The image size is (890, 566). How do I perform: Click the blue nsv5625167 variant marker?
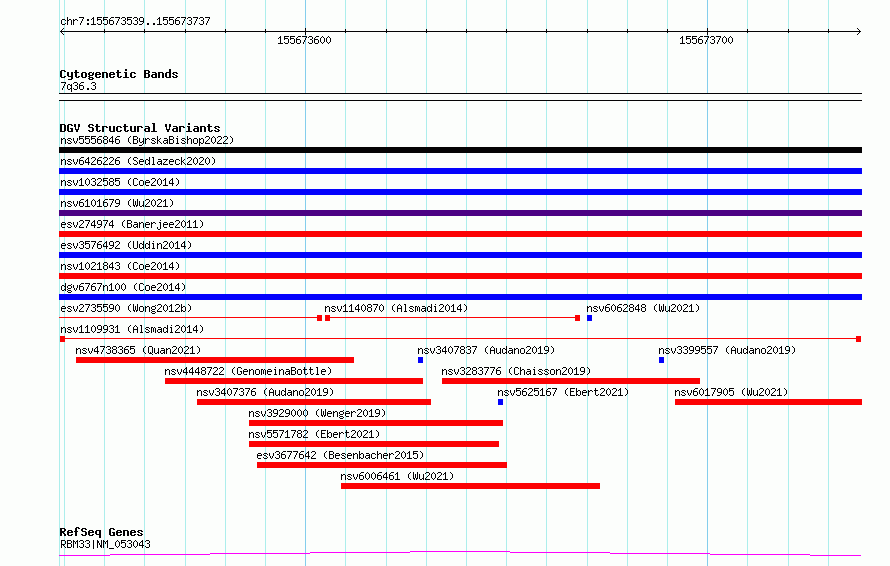500,402
